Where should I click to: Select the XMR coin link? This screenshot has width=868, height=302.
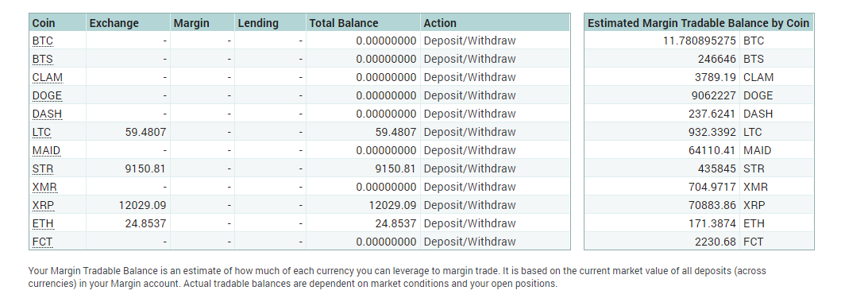tap(44, 187)
